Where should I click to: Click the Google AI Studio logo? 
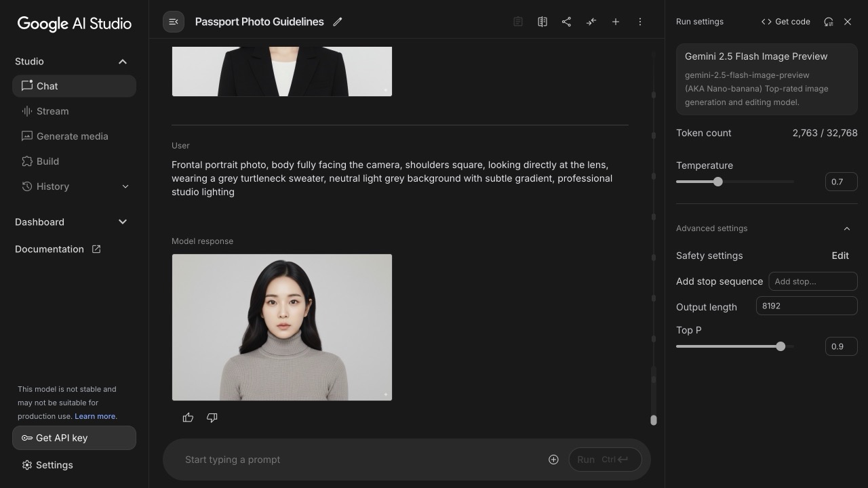75,24
